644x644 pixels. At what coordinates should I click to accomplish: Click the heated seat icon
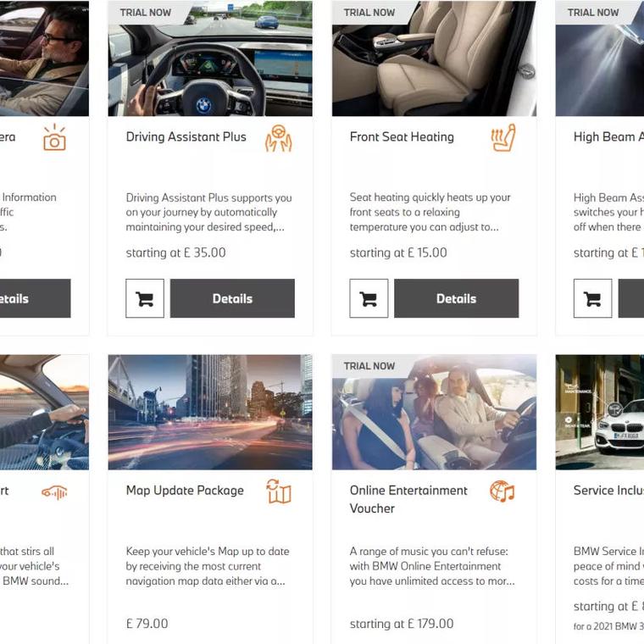point(502,137)
